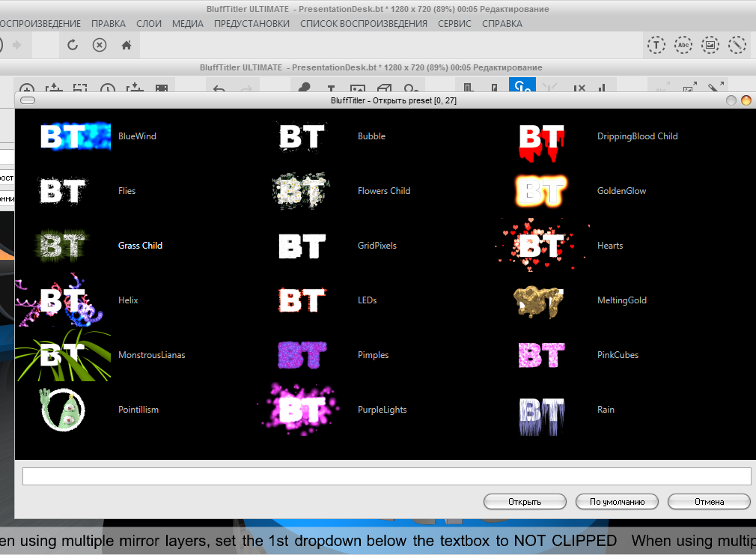Click the dashed-circle Abc icon
Screen dimensions: 756x555
683,45
